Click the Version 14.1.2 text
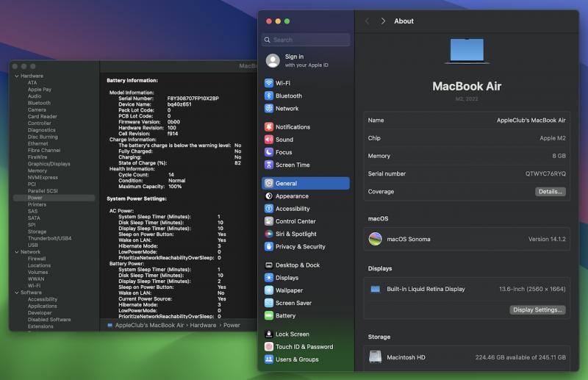The width and height of the screenshot is (588, 380). [x=547, y=239]
